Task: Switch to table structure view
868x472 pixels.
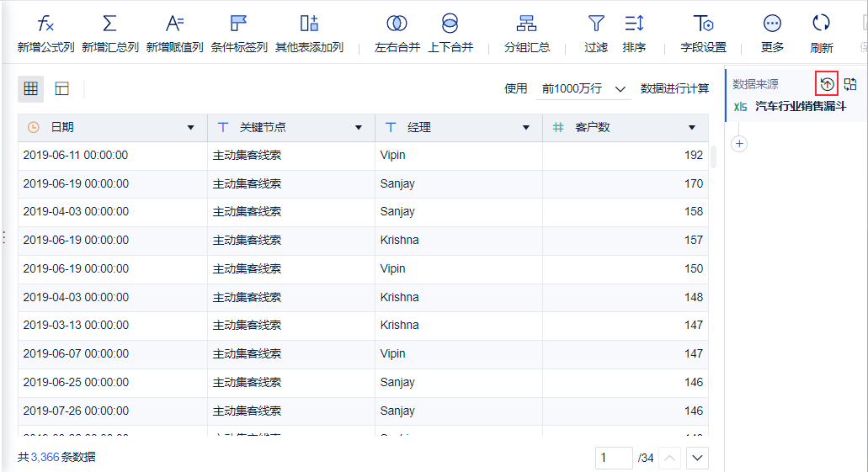Action: coord(61,88)
